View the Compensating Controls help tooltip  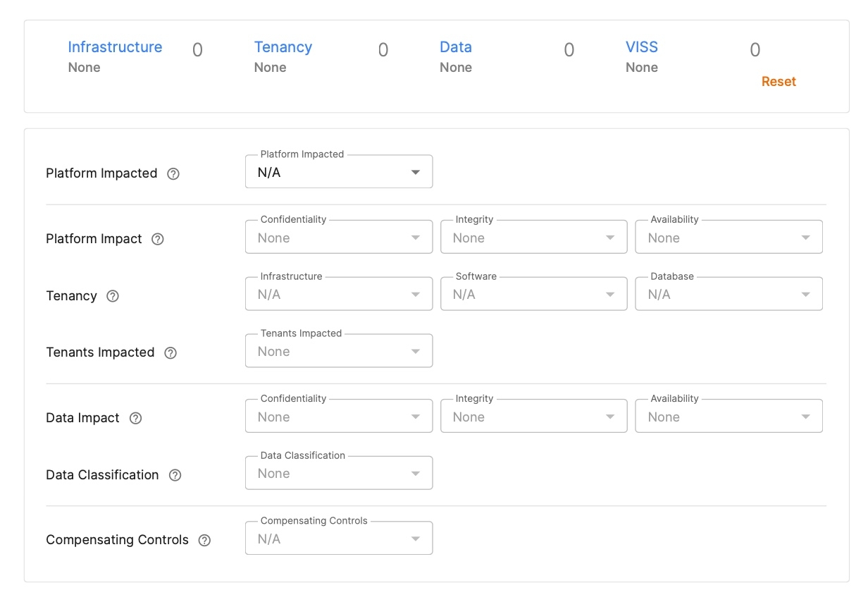pos(204,540)
